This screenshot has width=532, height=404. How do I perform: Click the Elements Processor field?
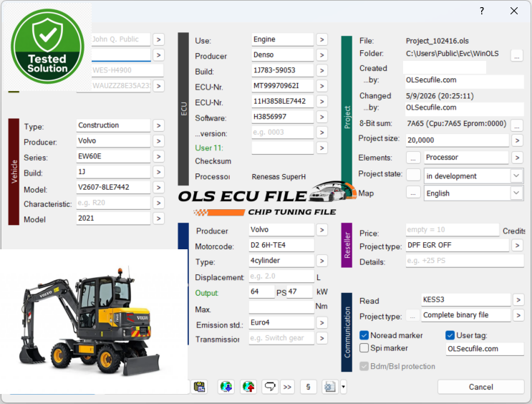pos(466,158)
